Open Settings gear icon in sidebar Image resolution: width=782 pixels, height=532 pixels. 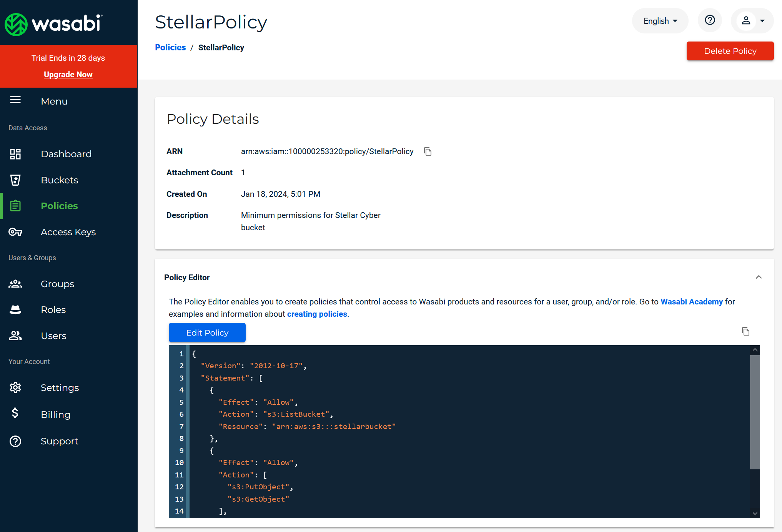click(15, 387)
